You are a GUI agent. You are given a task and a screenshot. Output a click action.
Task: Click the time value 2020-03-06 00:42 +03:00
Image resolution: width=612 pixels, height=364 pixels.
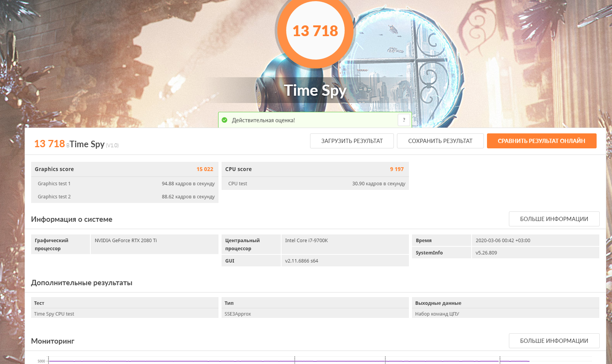coord(503,241)
